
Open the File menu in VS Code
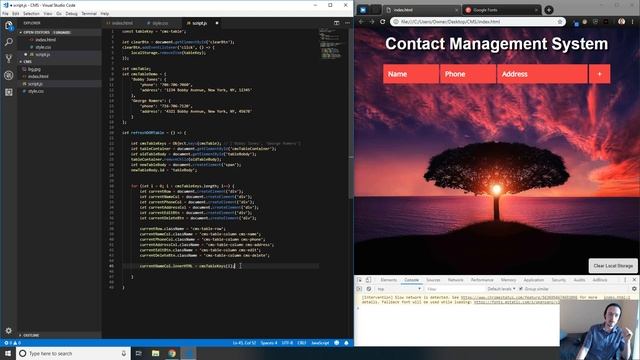(x=5, y=13)
